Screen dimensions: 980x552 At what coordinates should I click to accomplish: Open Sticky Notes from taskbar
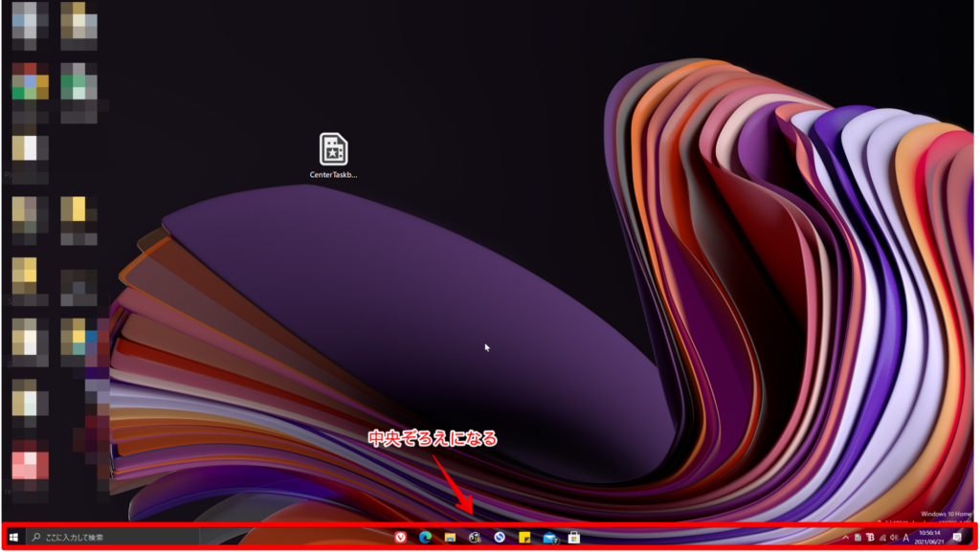(x=524, y=537)
